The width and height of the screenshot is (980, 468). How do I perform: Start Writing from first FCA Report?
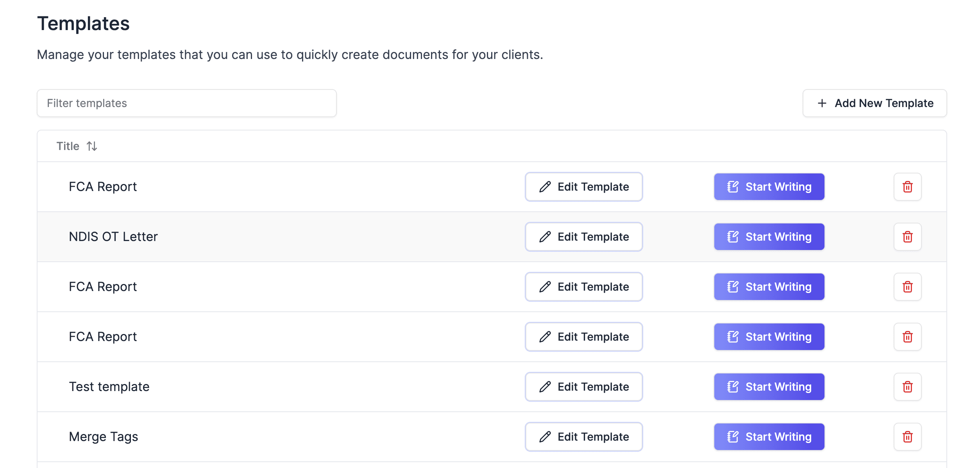(x=769, y=187)
